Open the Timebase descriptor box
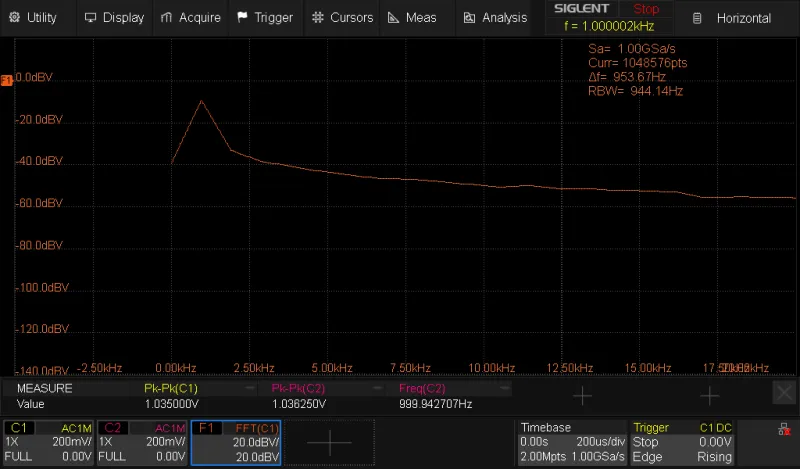 pos(571,442)
